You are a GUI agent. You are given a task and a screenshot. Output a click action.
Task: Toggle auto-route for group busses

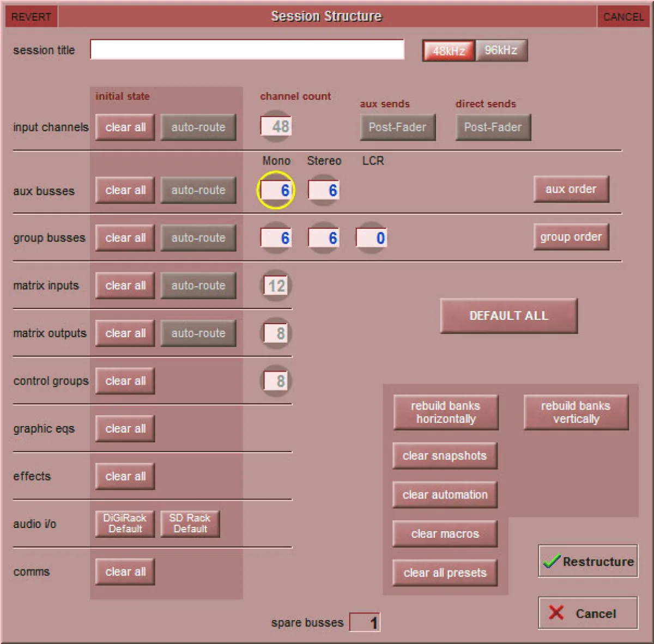[198, 238]
